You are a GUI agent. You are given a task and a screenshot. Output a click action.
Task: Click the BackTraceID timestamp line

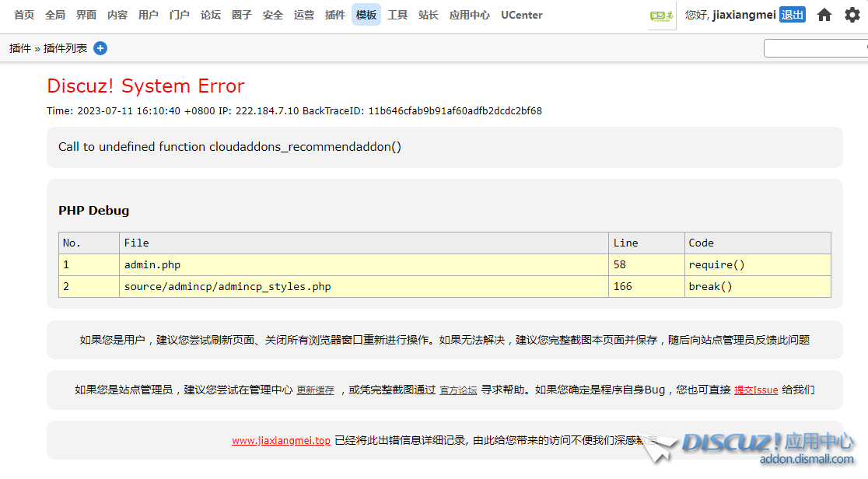[x=294, y=110]
